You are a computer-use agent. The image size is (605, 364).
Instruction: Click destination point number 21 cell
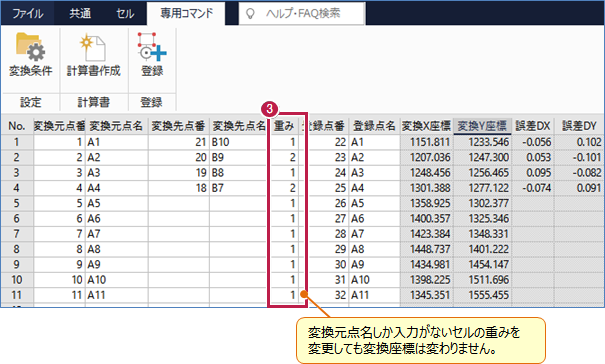179,142
